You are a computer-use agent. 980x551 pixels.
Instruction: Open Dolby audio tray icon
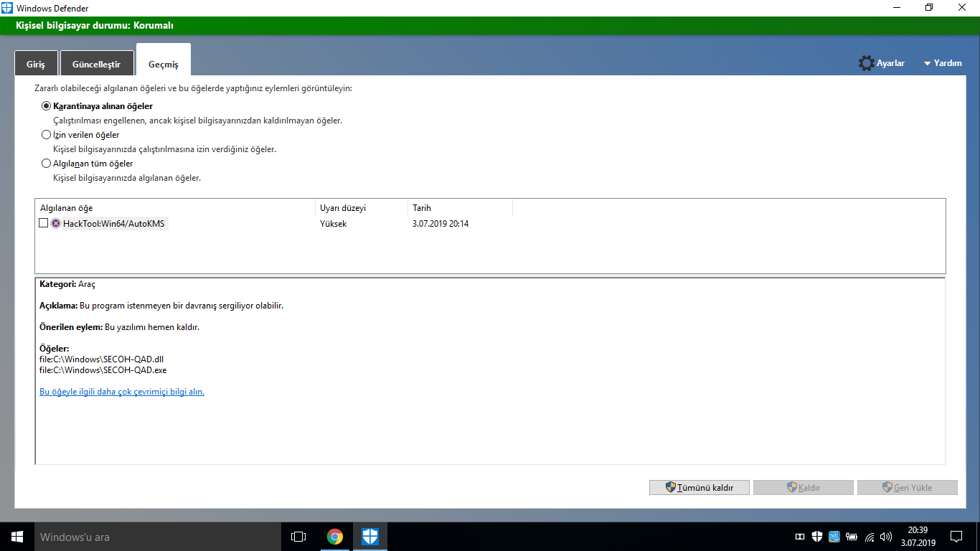(x=800, y=537)
